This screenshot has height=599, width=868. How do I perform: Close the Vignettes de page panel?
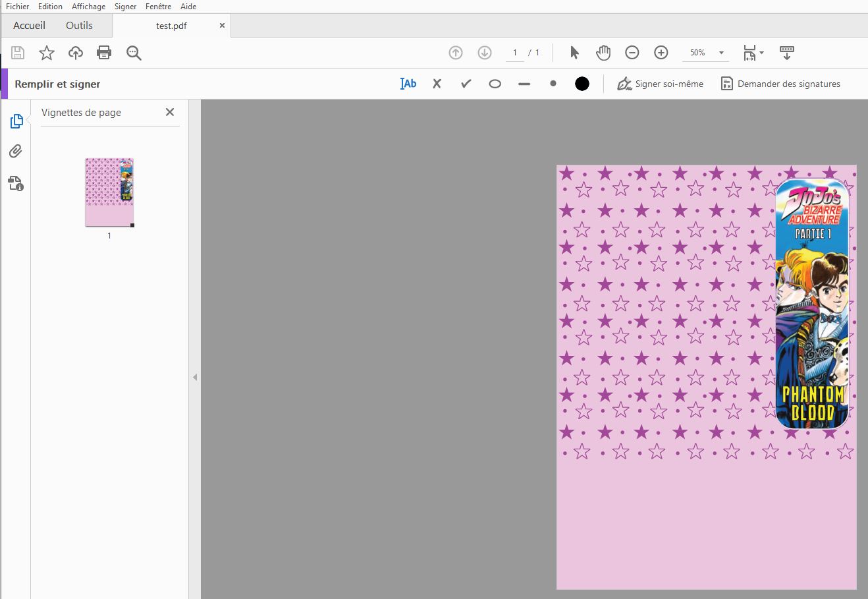(170, 112)
